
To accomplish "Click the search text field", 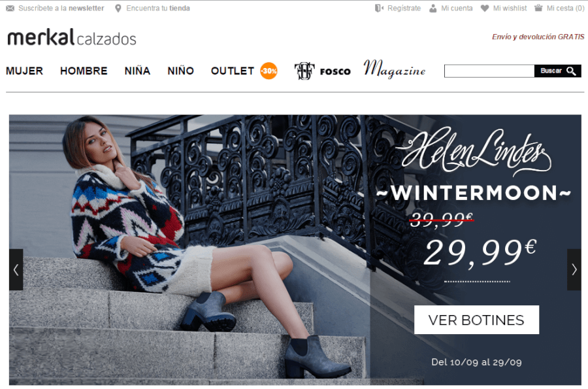I will coord(489,71).
